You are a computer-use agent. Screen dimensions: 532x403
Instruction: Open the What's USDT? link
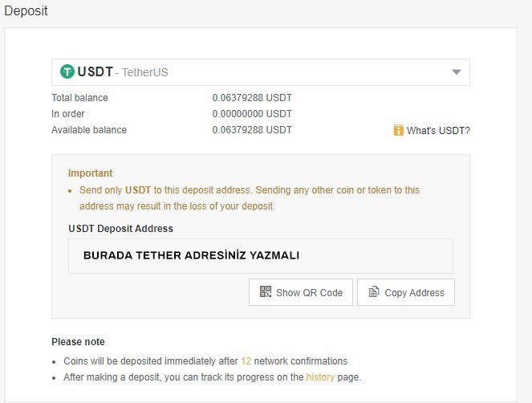[x=438, y=131]
